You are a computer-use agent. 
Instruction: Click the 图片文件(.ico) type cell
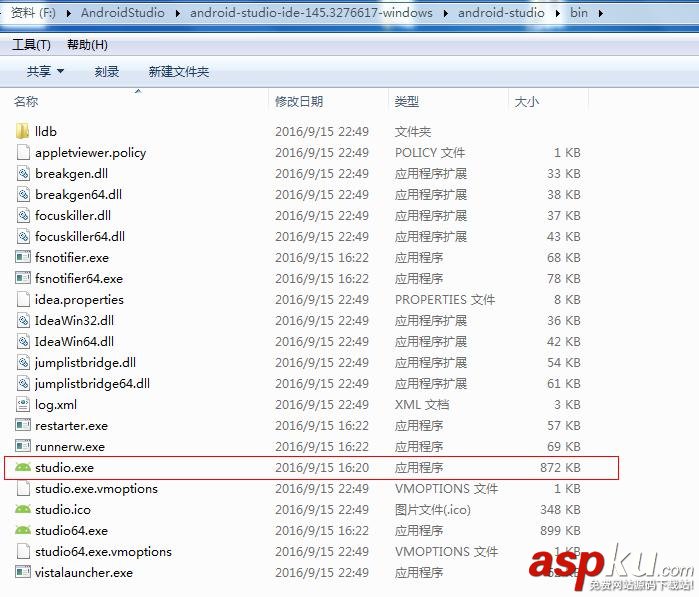tap(432, 509)
